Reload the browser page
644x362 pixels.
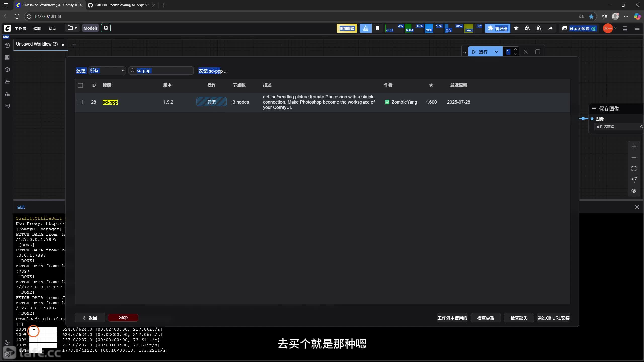click(17, 16)
